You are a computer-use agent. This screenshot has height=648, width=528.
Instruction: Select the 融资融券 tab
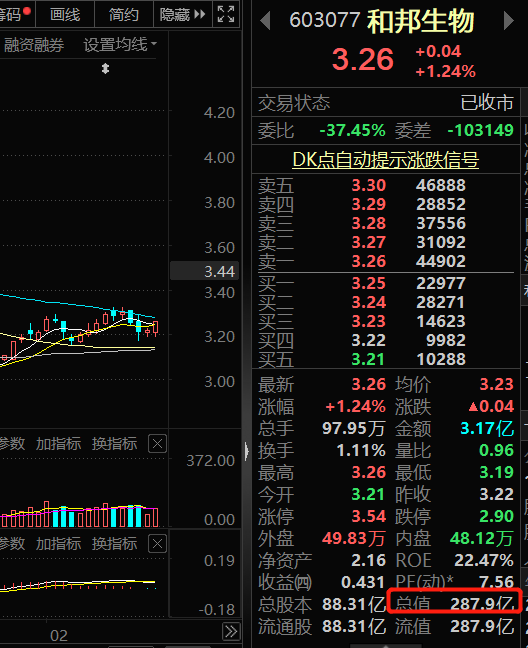click(33, 45)
